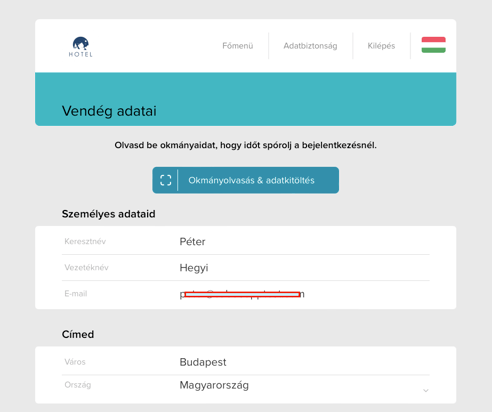Click the document scan frame icon

click(166, 180)
